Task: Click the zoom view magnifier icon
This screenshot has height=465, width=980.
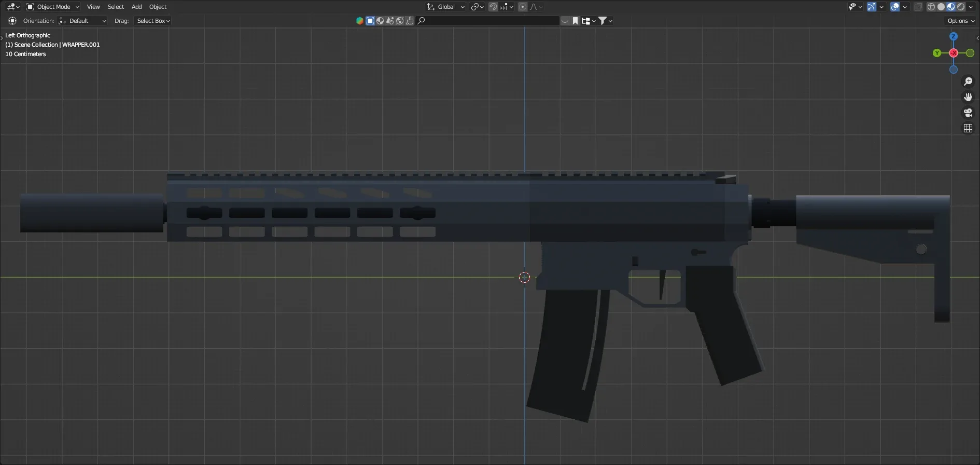Action: click(968, 81)
